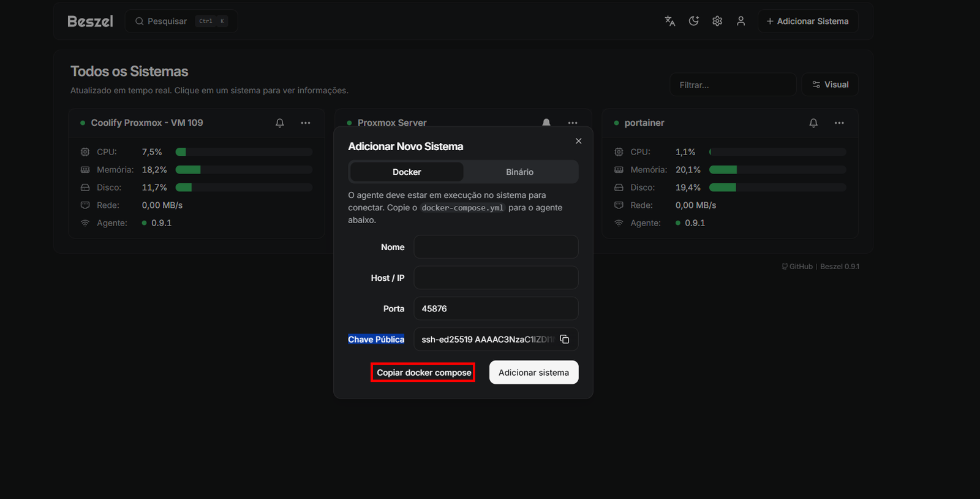Open bell alerts for Proxmox Server
Image resolution: width=980 pixels, height=499 pixels.
(546, 122)
